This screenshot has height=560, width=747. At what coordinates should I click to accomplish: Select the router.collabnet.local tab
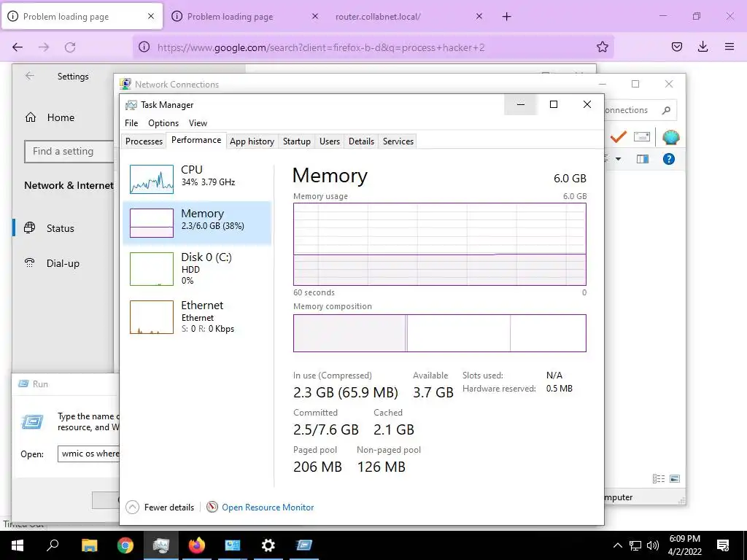pyautogui.click(x=378, y=17)
